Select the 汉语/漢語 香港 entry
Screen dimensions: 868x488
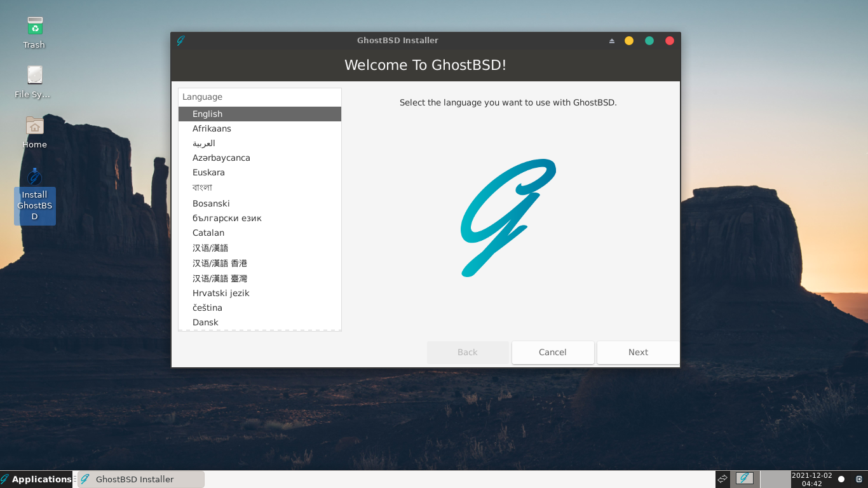point(260,264)
